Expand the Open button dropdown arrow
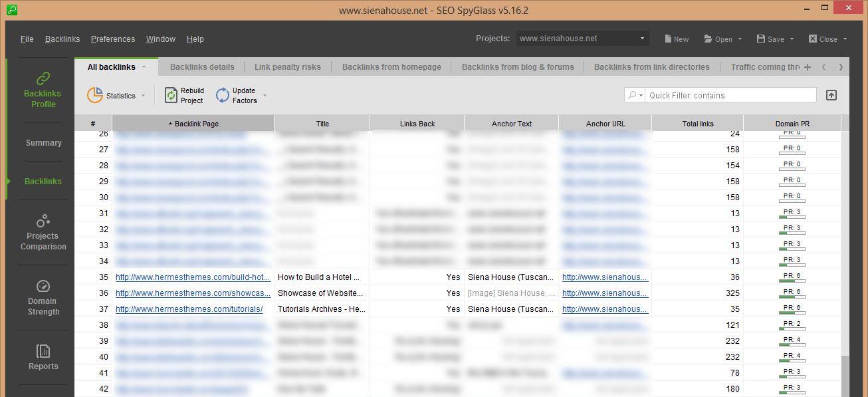 click(x=740, y=39)
